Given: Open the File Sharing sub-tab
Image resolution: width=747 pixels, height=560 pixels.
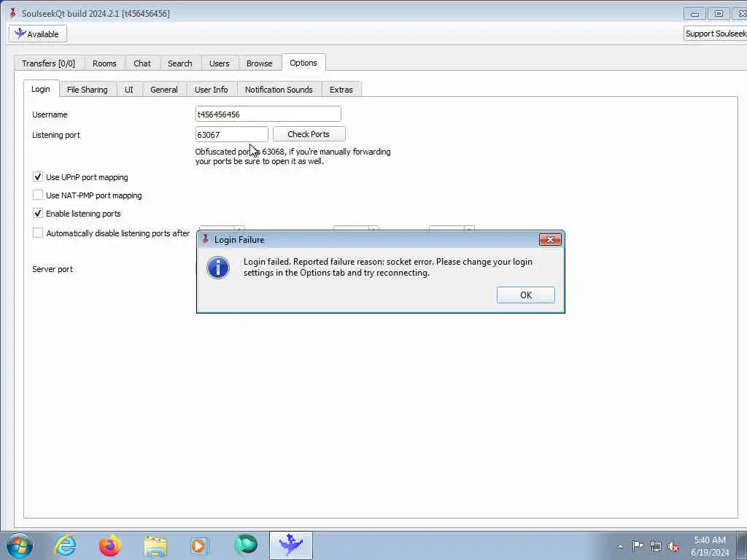Looking at the screenshot, I should [88, 90].
